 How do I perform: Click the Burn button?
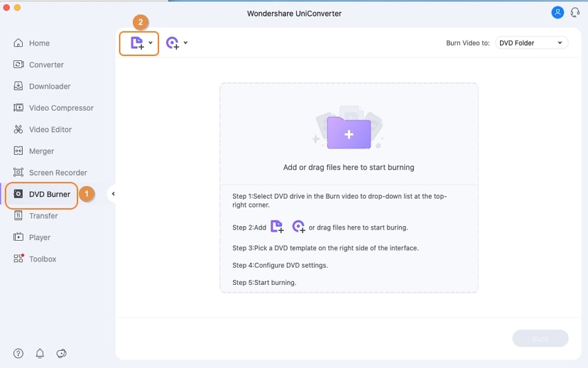click(x=540, y=338)
